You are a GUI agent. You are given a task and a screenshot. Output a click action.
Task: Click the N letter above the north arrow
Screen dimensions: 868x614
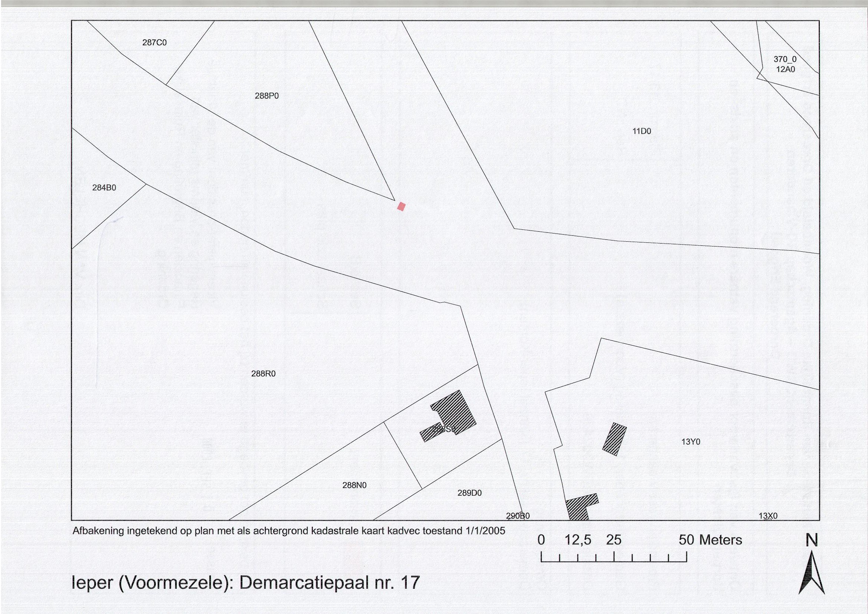pyautogui.click(x=812, y=540)
